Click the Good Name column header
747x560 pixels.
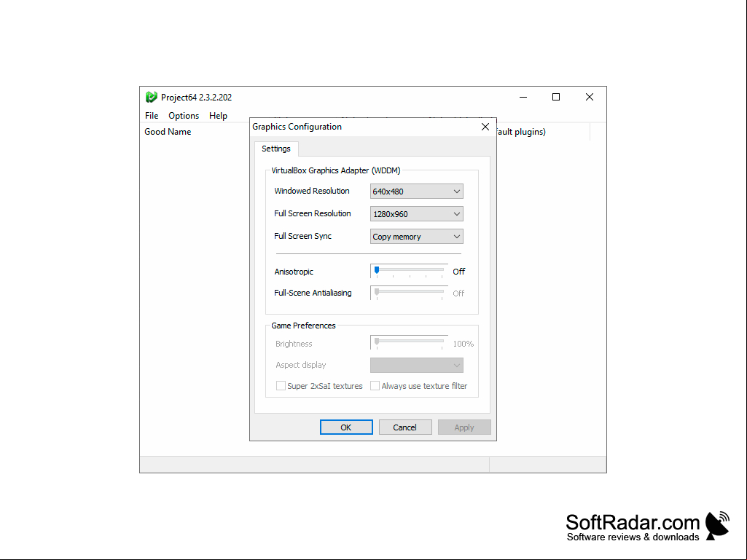click(x=168, y=132)
